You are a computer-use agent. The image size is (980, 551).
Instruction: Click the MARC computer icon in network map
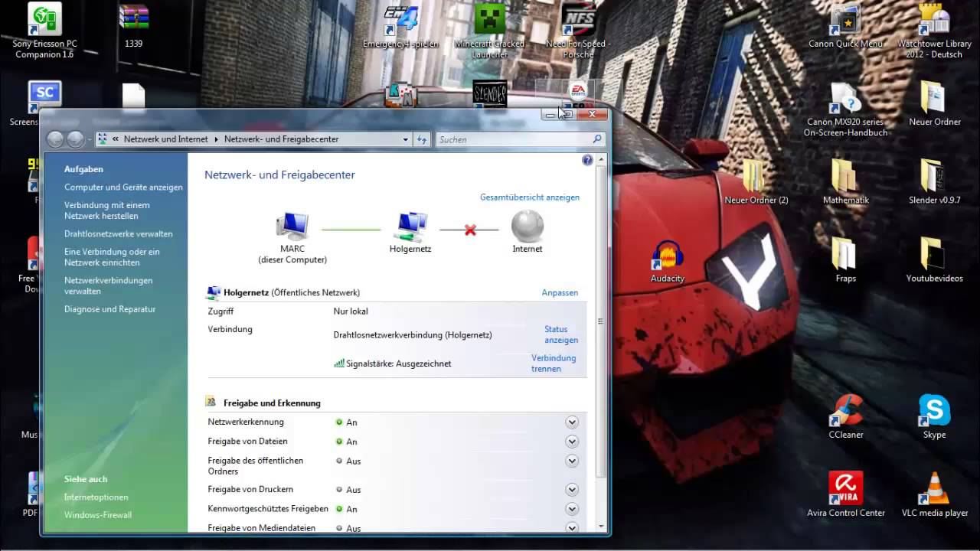292,227
